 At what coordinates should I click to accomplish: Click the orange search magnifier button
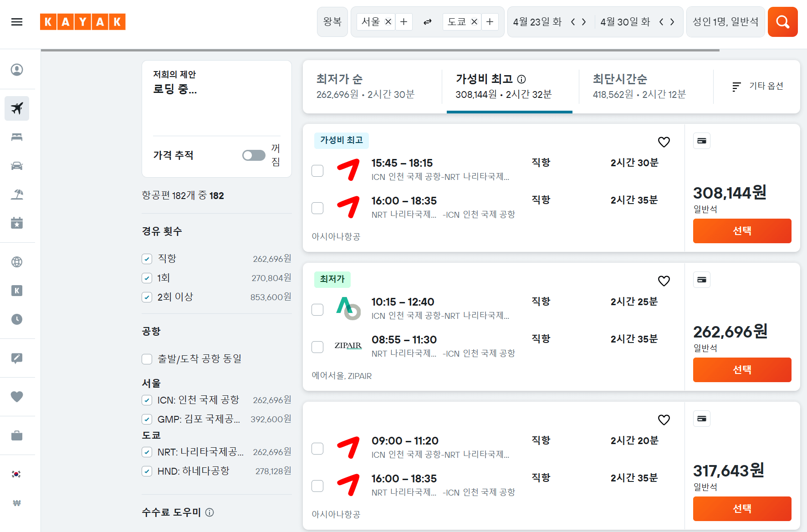[782, 22]
